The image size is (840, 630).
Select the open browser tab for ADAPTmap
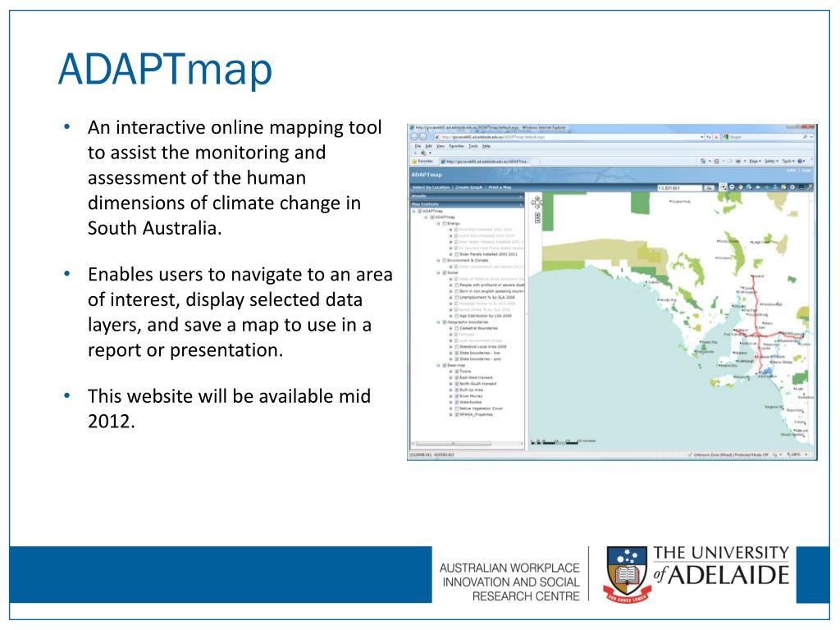pos(485,162)
